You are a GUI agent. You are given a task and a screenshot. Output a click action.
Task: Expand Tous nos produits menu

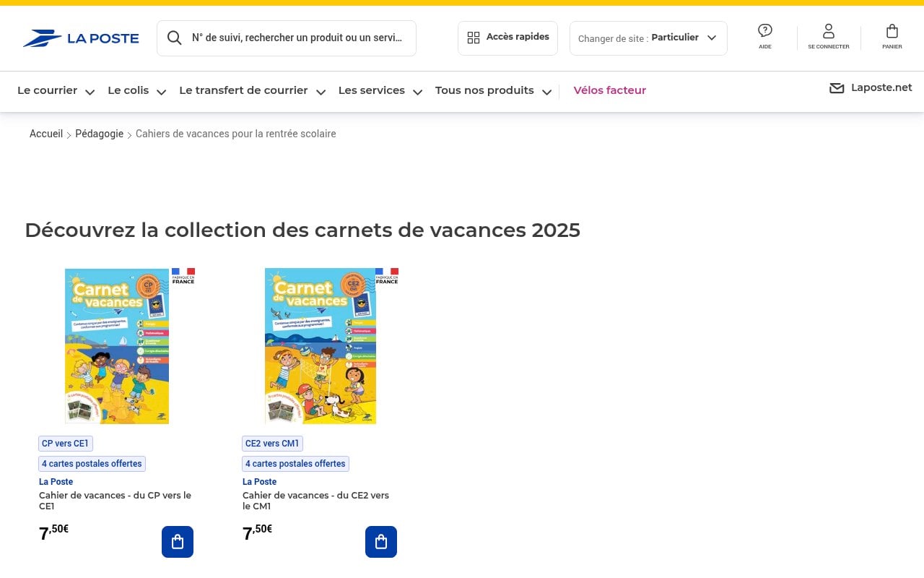(x=494, y=91)
